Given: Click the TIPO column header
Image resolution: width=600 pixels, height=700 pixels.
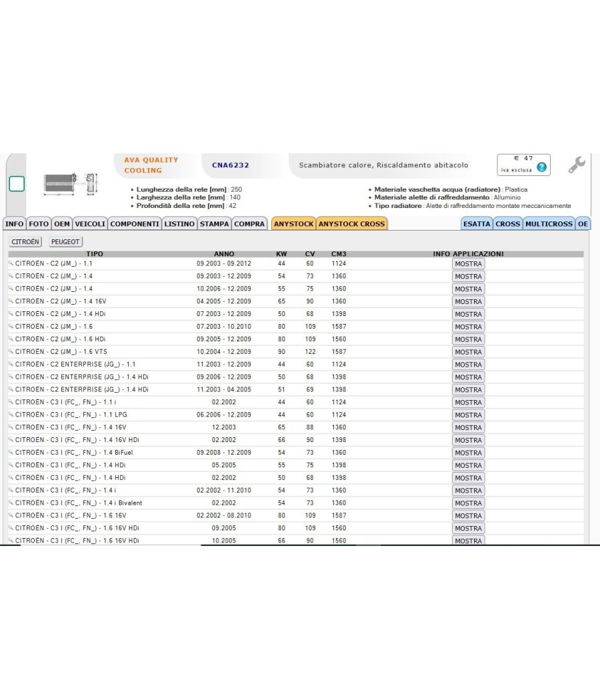Looking at the screenshot, I should click(x=95, y=253).
